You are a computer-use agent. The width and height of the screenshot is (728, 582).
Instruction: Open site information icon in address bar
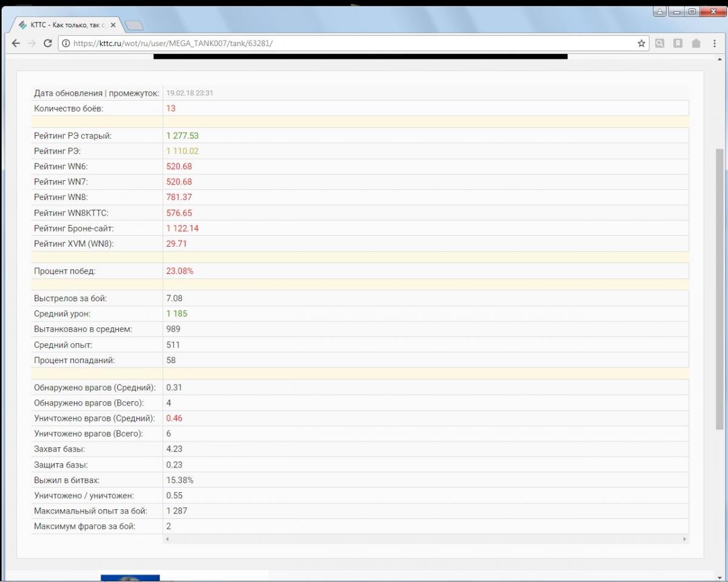click(66, 43)
